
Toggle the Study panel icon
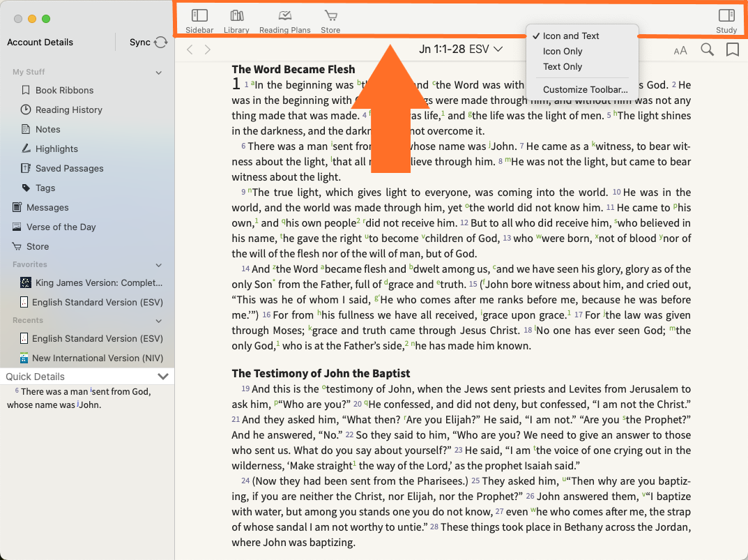[x=726, y=16]
